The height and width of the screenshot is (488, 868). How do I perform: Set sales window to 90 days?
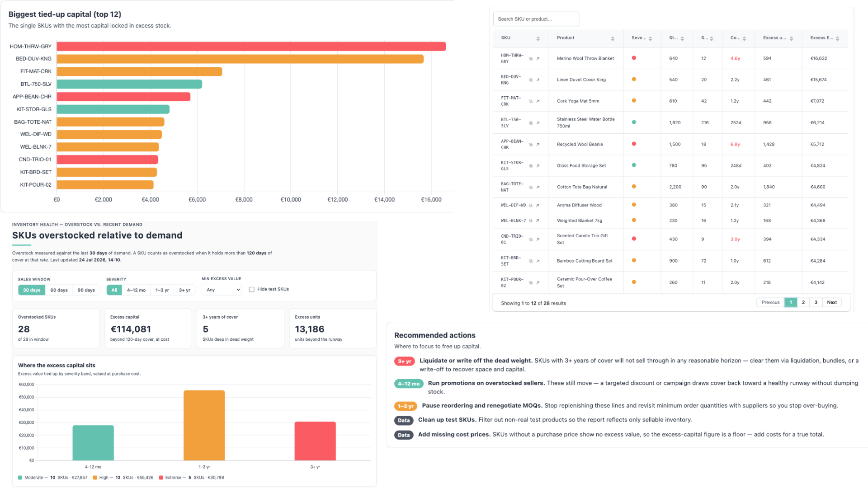[86, 290]
